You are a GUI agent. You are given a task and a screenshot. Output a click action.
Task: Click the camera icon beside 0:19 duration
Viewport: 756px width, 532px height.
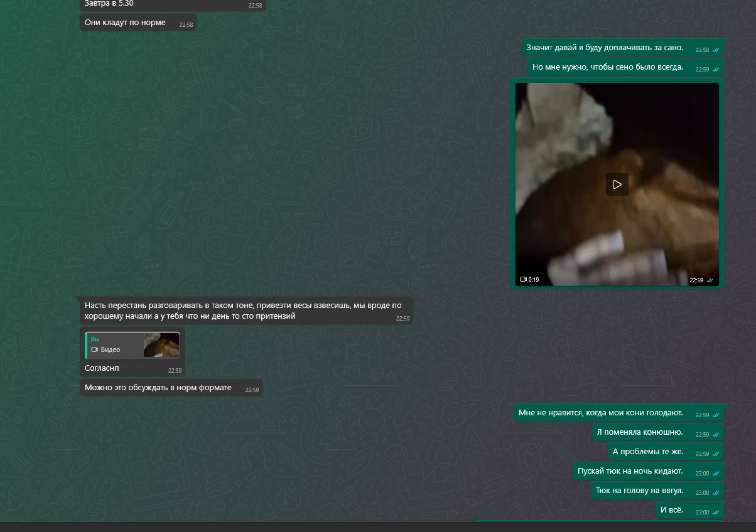coord(522,280)
